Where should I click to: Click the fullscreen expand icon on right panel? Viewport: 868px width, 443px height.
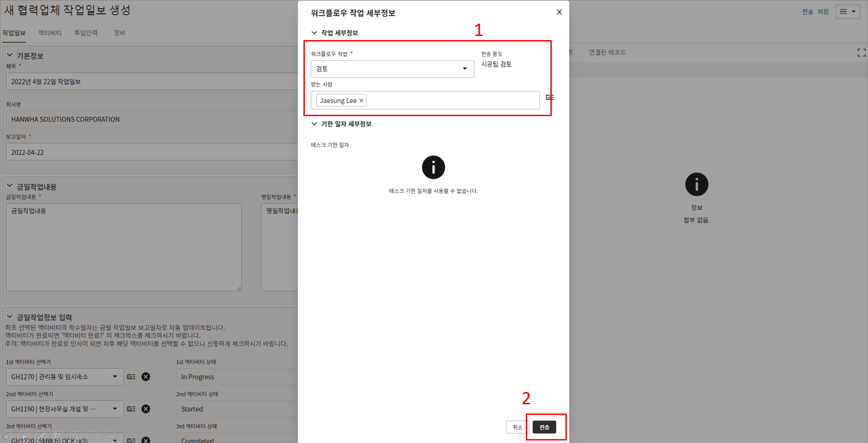pyautogui.click(x=861, y=53)
